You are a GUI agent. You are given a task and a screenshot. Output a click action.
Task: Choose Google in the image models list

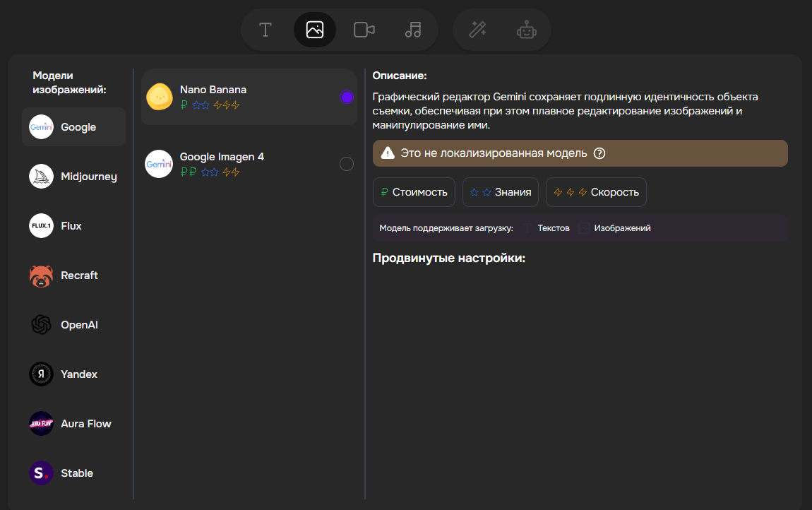[x=73, y=127]
